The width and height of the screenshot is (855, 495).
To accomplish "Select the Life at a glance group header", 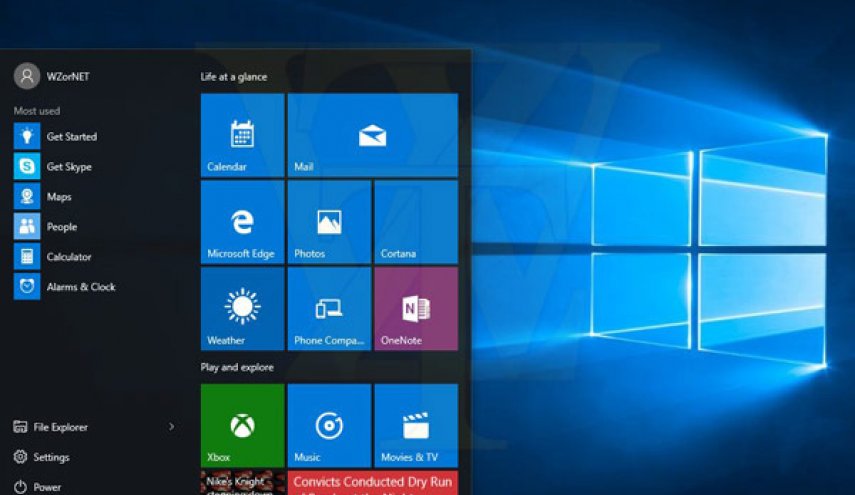I will click(x=234, y=77).
